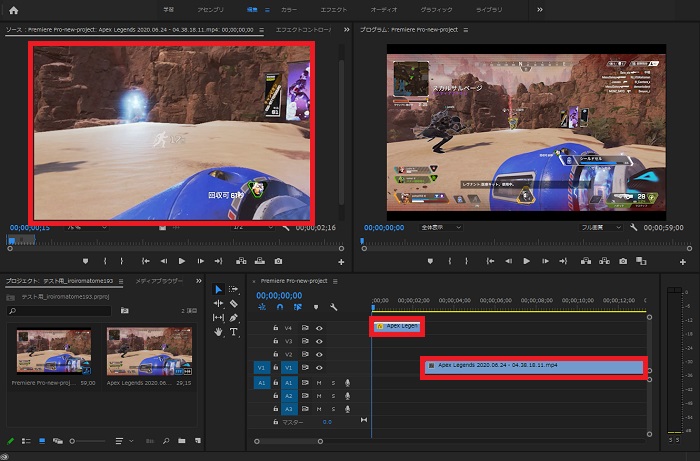
Task: Switch to the Color (カラー) workspace
Action: tap(289, 9)
